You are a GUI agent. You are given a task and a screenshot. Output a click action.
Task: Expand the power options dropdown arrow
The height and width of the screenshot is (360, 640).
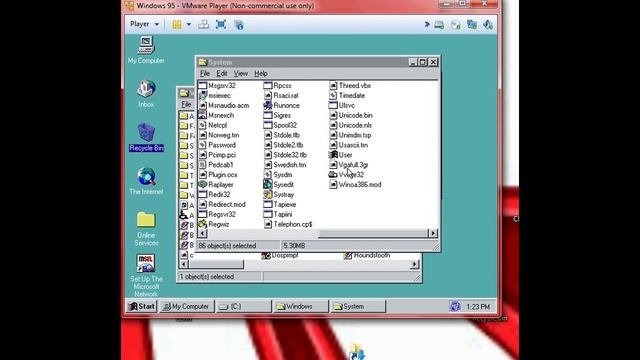[189, 24]
